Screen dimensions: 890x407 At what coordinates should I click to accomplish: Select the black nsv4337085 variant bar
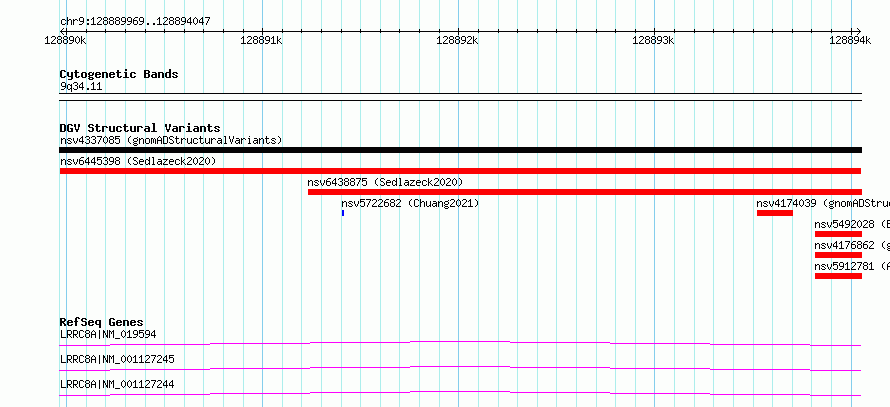click(460, 150)
